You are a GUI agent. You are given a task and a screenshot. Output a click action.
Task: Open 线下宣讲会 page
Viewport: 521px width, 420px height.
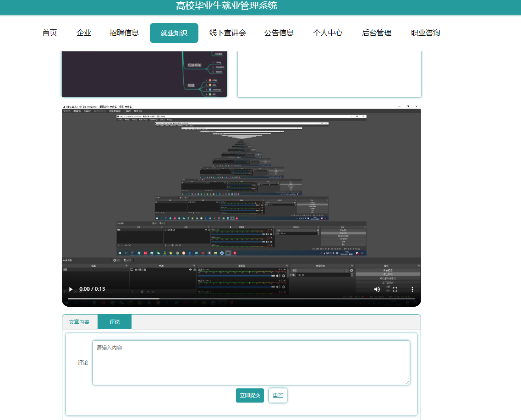(228, 33)
